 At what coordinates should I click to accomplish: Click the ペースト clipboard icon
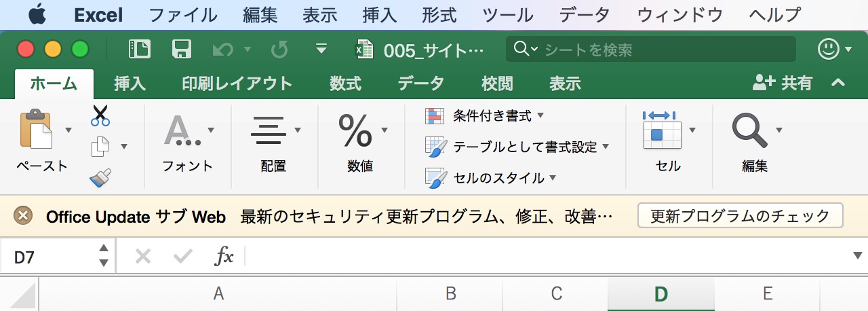pyautogui.click(x=37, y=129)
